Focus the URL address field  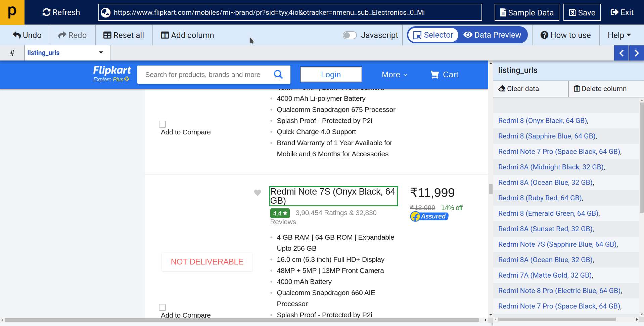290,12
